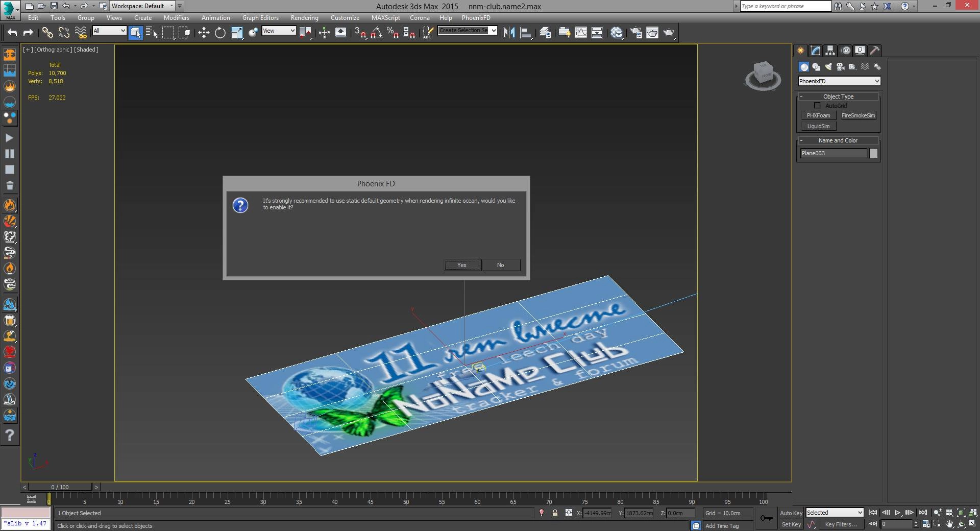The image size is (980, 531).
Task: Collapse the Object Type rollout
Action: click(x=839, y=96)
